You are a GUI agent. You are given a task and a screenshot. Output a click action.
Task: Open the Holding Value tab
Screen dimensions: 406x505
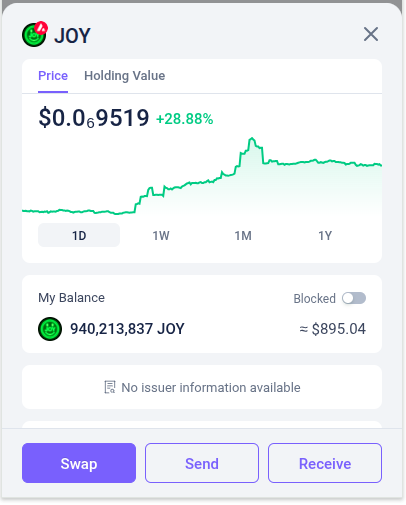coord(124,76)
